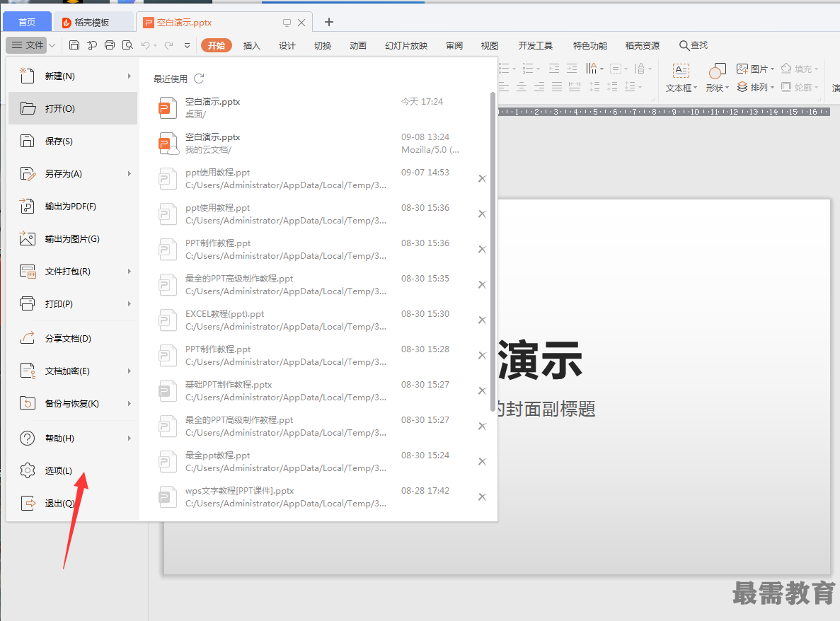Expand Backup and Restore (备份与恢复) submenu
Screen dimensions: 840x621
pos(129,404)
